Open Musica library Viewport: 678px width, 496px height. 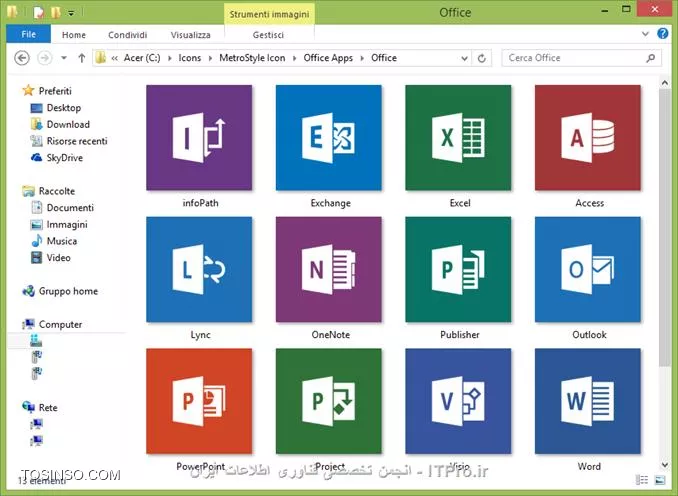tap(62, 241)
